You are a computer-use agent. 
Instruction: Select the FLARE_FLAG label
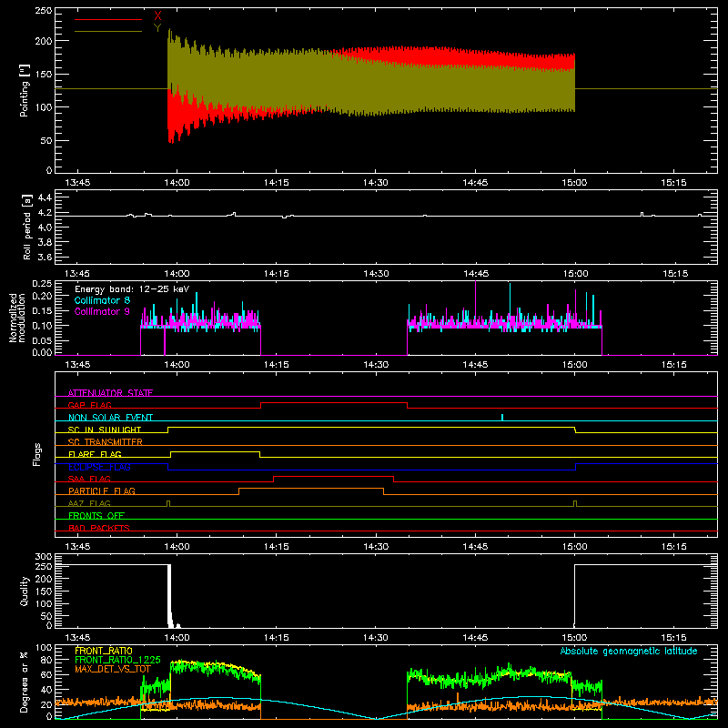tap(95, 454)
